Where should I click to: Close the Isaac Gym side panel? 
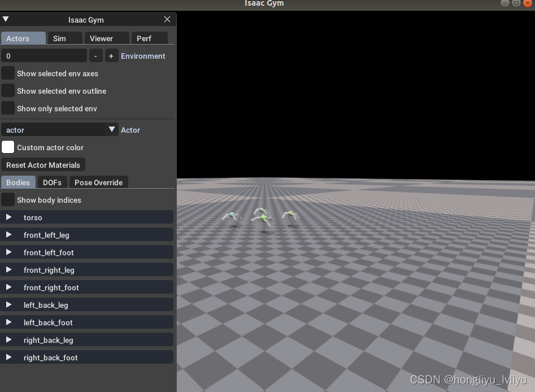167,19
